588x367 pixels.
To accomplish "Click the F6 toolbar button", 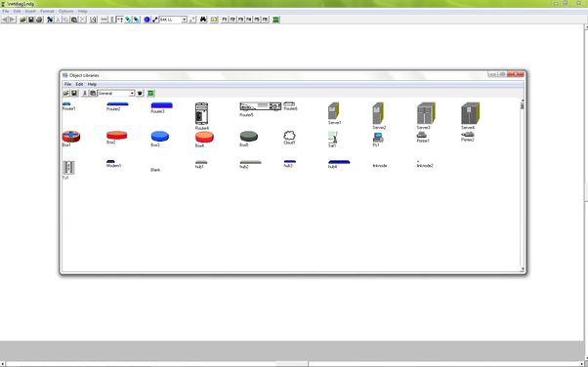I will coord(265,20).
